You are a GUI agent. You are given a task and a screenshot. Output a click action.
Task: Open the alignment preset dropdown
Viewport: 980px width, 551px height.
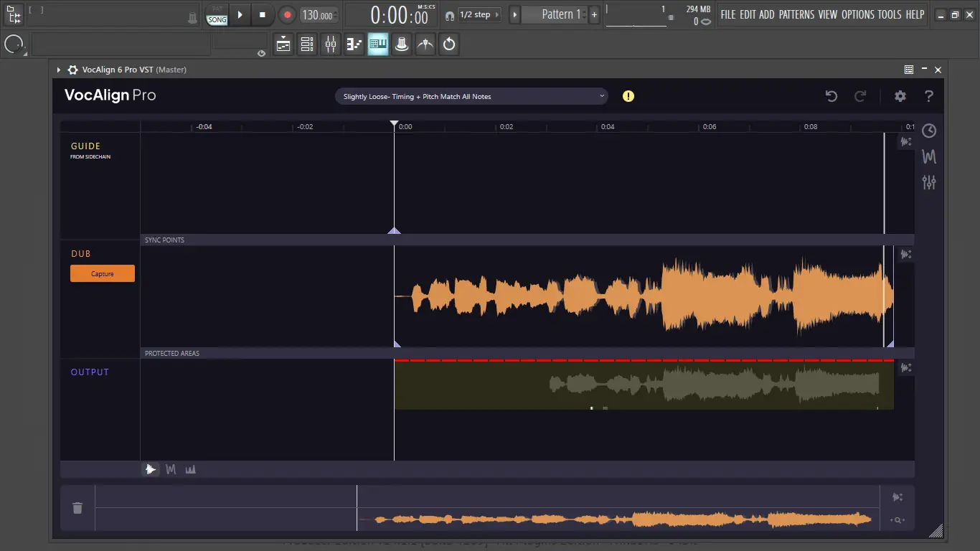pos(471,96)
